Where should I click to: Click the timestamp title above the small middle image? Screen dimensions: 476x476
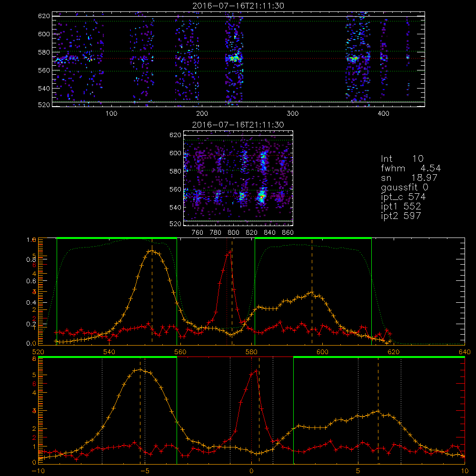pyautogui.click(x=238, y=125)
